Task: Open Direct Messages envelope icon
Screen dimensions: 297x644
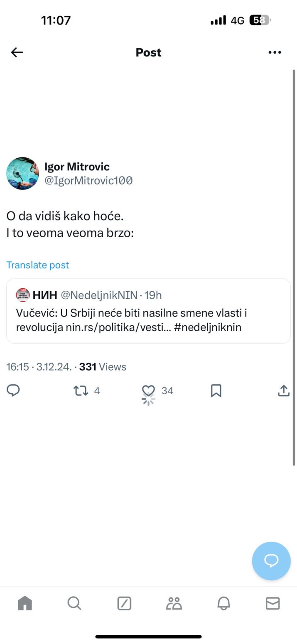Action: [273, 604]
